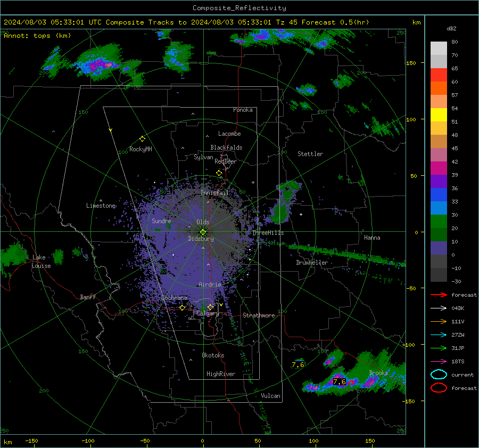This screenshot has height=448, width=479.
Task: Click the Airdrie city label
Action: (x=210, y=284)
